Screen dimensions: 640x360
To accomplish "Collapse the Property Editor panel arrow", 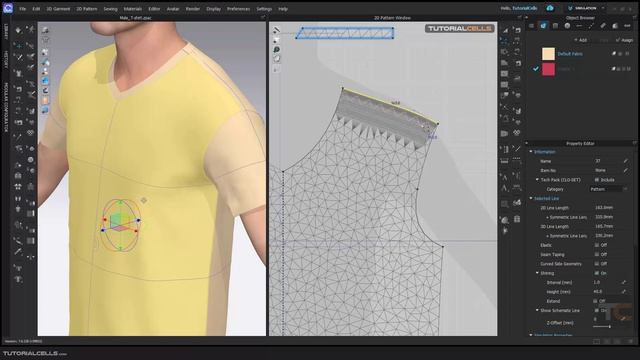I will pos(526,143).
